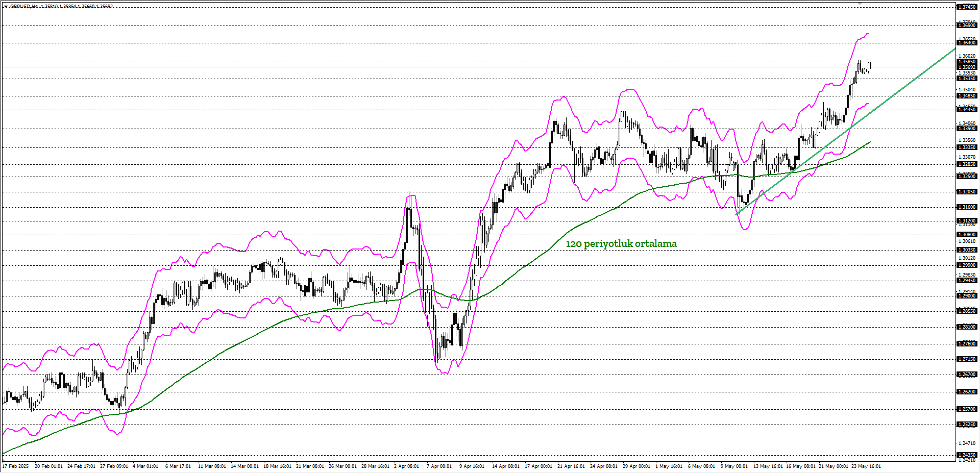
Task: Click the 17 Apr 00:01 time axis label
Action: 538,466
